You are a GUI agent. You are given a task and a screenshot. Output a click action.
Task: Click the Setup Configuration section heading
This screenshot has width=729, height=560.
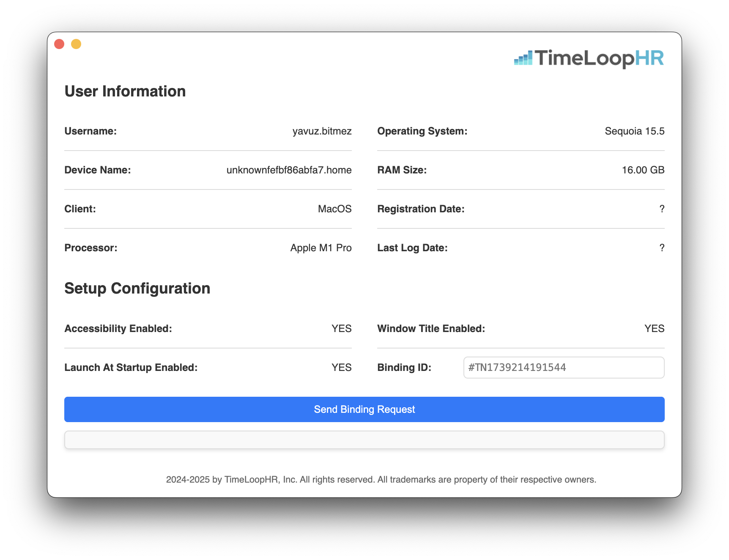point(137,288)
